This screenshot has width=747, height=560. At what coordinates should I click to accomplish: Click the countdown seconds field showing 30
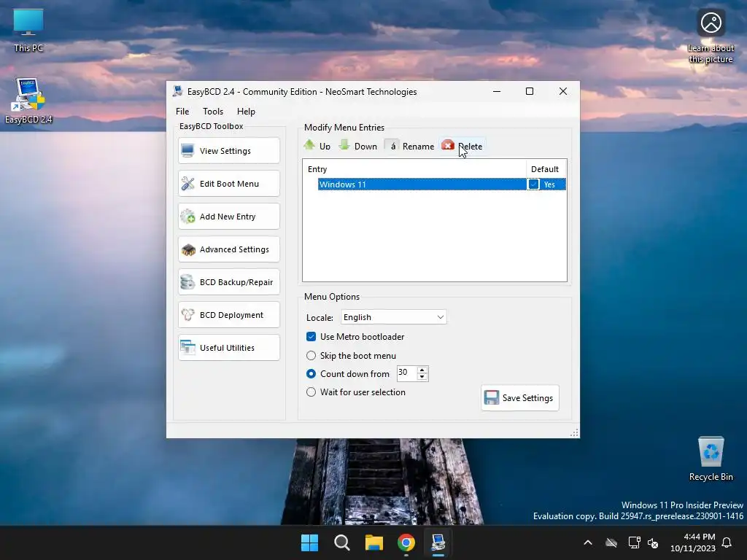click(x=407, y=373)
